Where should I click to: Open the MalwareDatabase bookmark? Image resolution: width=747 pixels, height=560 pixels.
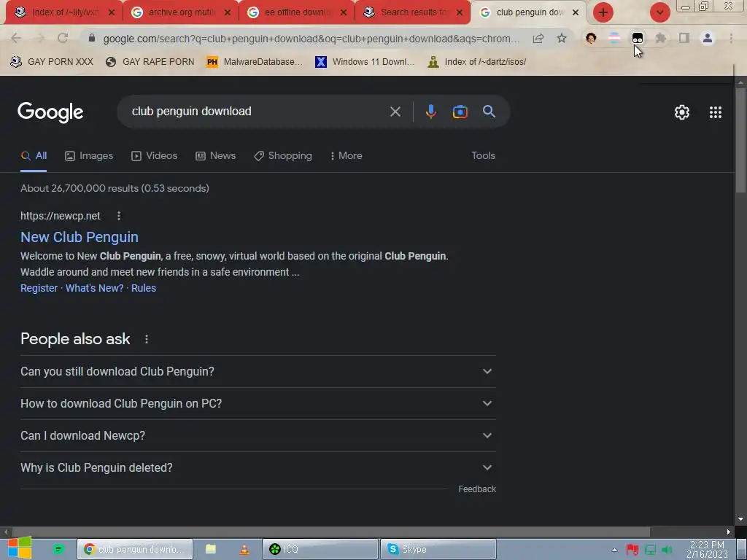(255, 62)
